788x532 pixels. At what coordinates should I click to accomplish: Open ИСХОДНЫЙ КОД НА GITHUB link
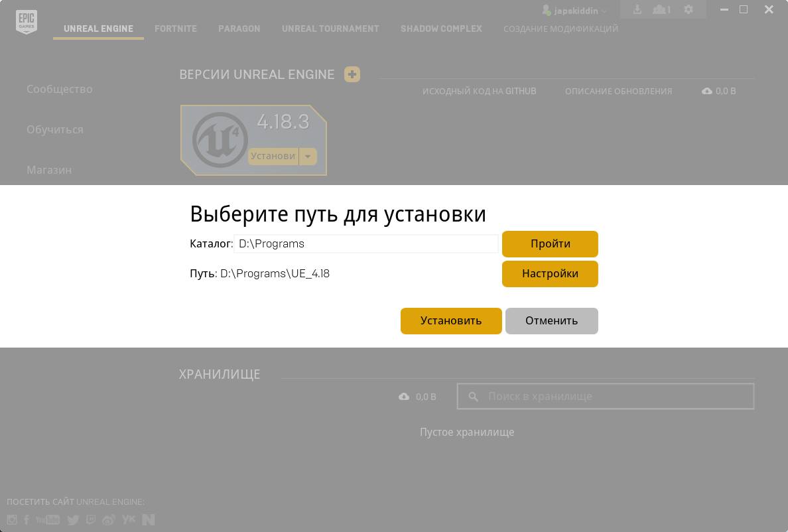click(x=480, y=91)
